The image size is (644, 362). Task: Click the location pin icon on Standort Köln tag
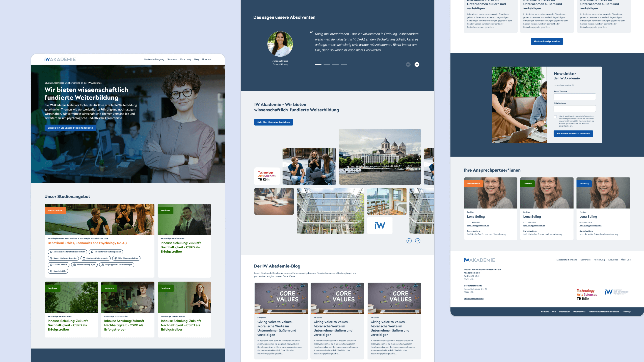[51, 271]
